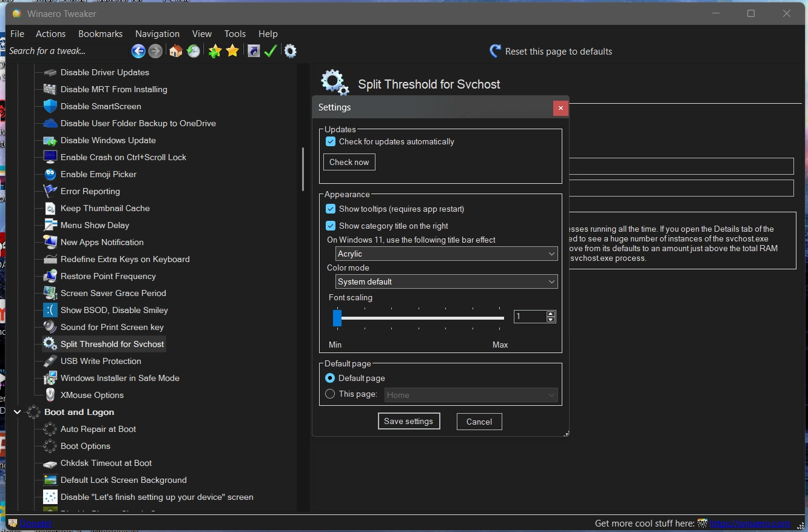The width and height of the screenshot is (808, 532).
Task: Click the Search for a tweak field
Action: coord(67,51)
